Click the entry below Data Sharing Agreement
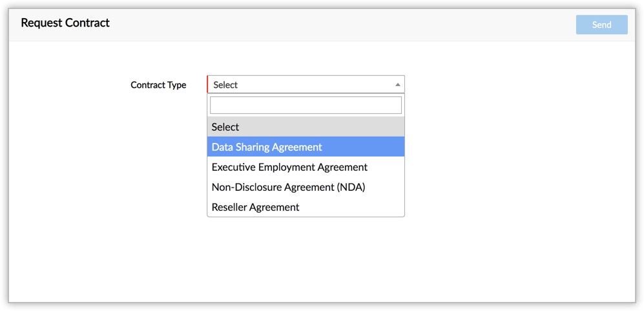This screenshot has height=311, width=644. [306, 167]
